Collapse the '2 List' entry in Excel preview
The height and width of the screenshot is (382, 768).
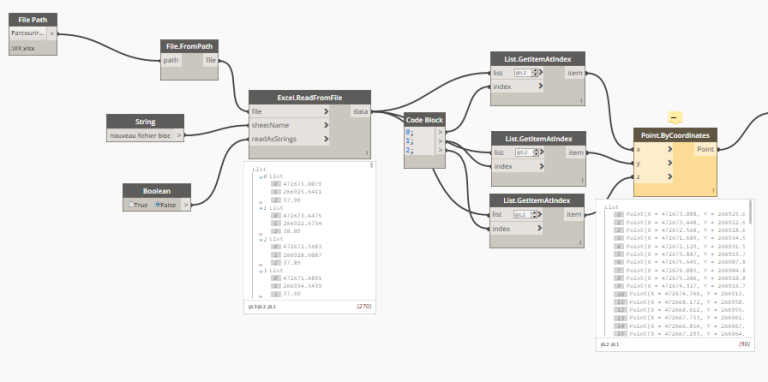pos(262,239)
